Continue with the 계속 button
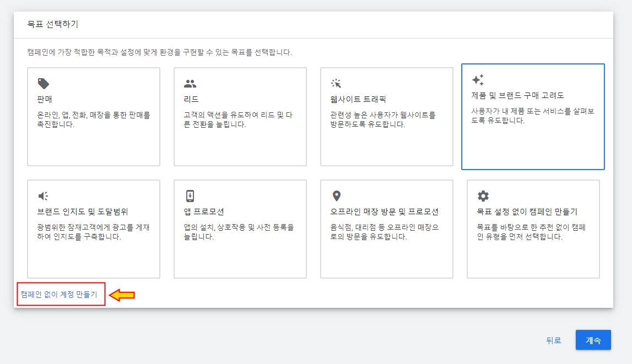 pyautogui.click(x=593, y=340)
